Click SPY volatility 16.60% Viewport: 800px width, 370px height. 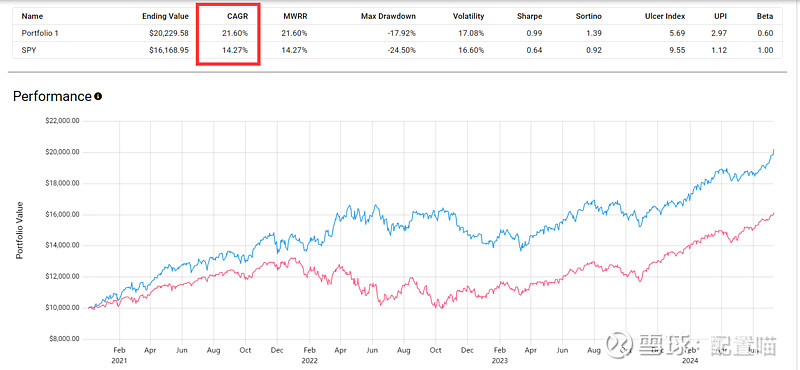click(471, 50)
